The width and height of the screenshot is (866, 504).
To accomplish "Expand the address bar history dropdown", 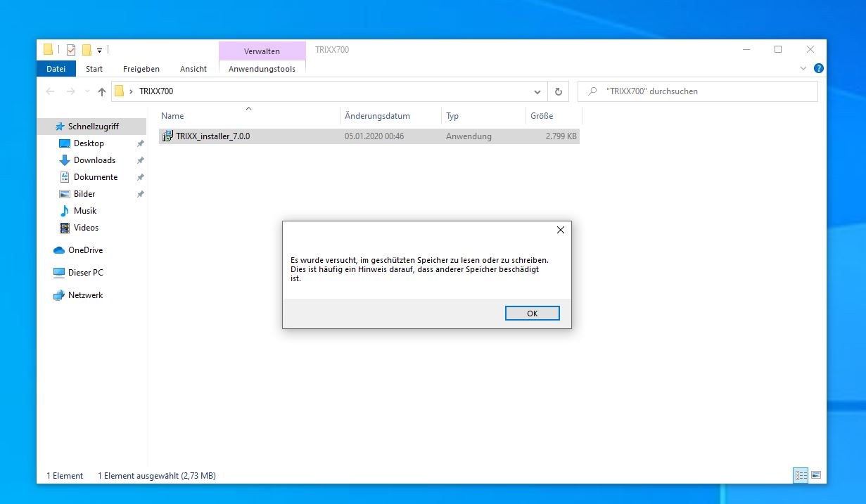I will (x=537, y=91).
